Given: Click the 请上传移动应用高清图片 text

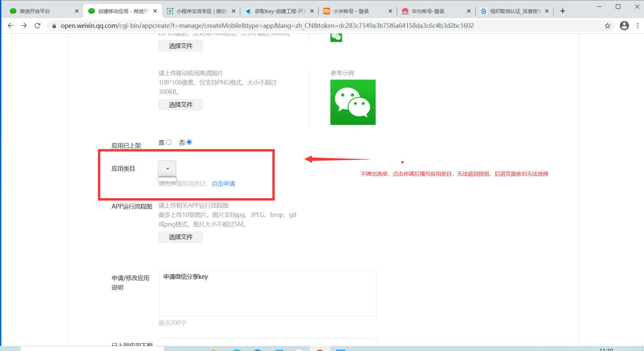Looking at the screenshot, I should [x=191, y=73].
